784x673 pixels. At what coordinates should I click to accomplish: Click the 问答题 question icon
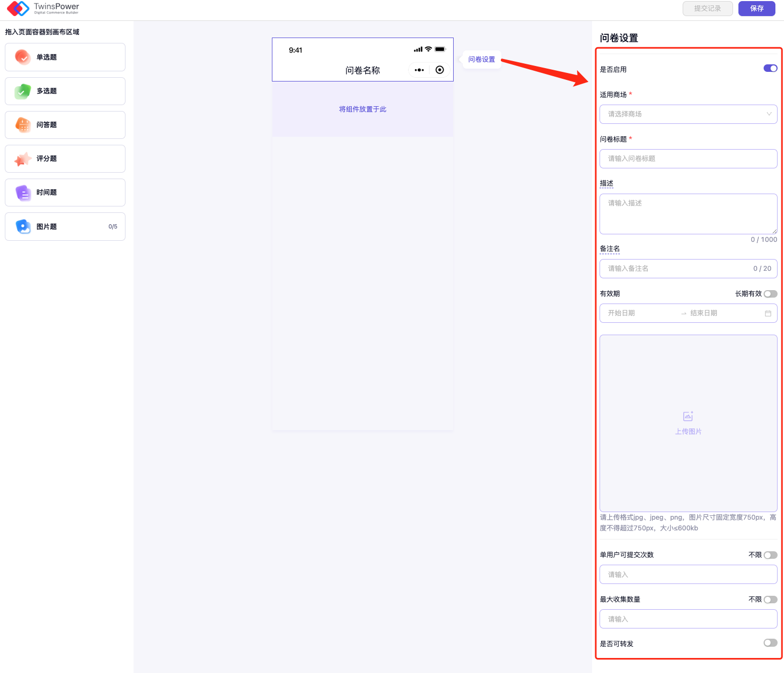23,125
